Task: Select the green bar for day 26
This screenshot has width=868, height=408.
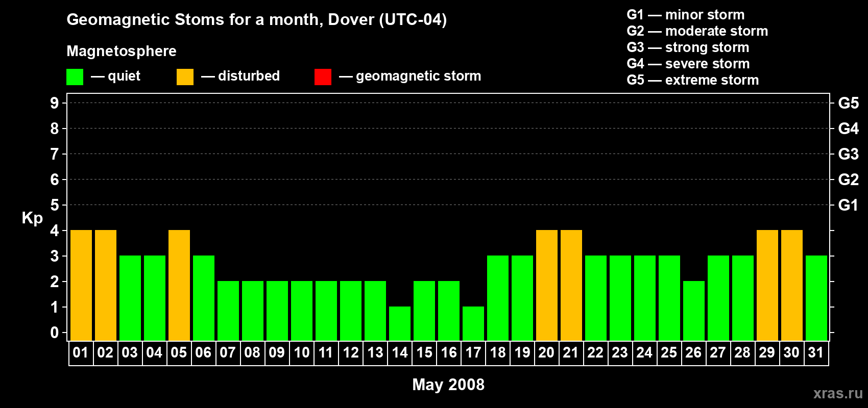Action: pyautogui.click(x=694, y=311)
